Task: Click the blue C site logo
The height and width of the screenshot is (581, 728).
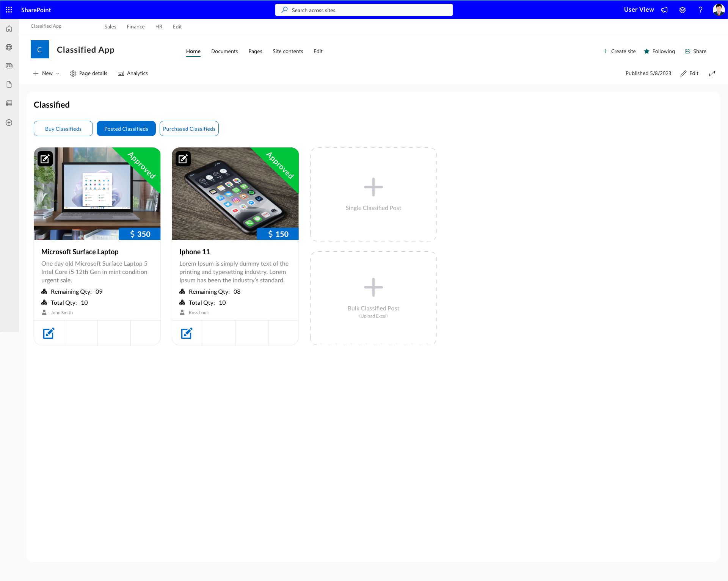Action: click(40, 49)
